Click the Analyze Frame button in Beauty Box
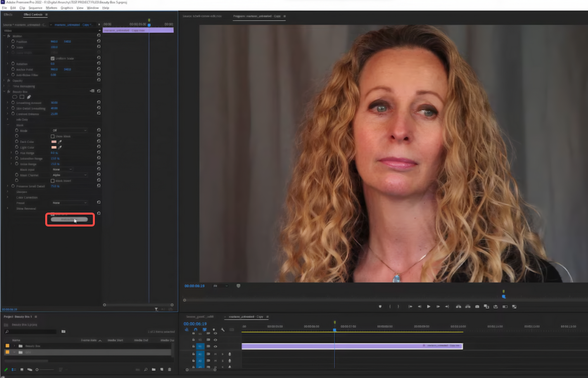Screen dimensions: 588x378 [x=70, y=220]
